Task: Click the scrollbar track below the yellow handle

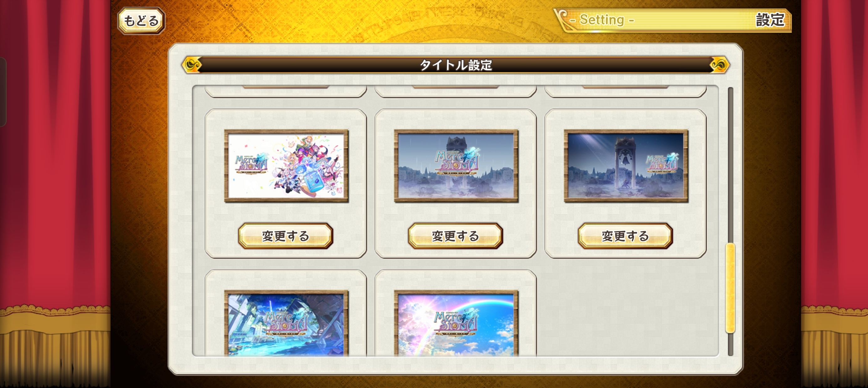Action: (730, 344)
